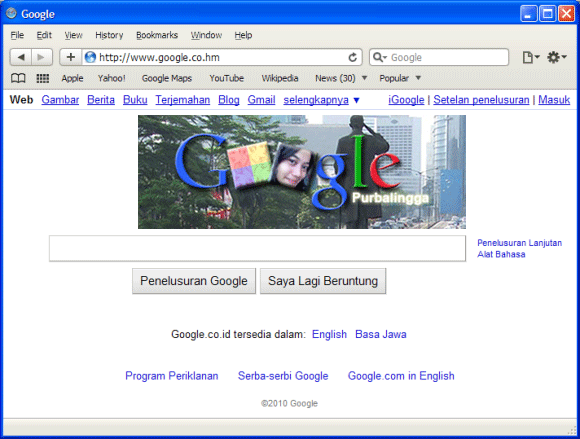
Task: Click the globe site icon in address bar
Action: point(90,57)
